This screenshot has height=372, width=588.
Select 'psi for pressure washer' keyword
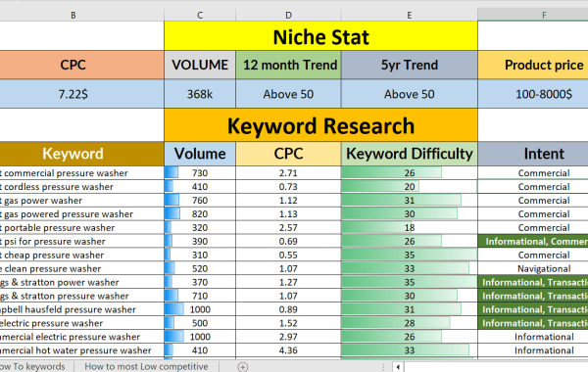click(x=81, y=241)
